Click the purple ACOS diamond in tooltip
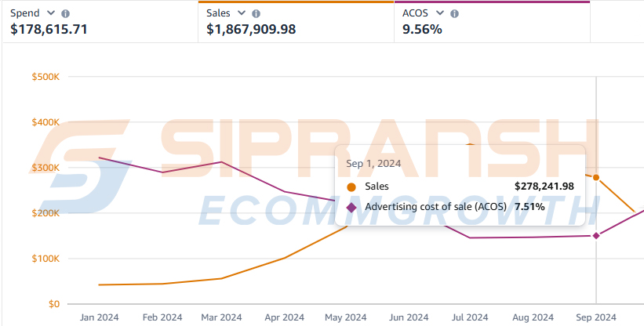The height and width of the screenshot is (326, 644). [x=351, y=207]
